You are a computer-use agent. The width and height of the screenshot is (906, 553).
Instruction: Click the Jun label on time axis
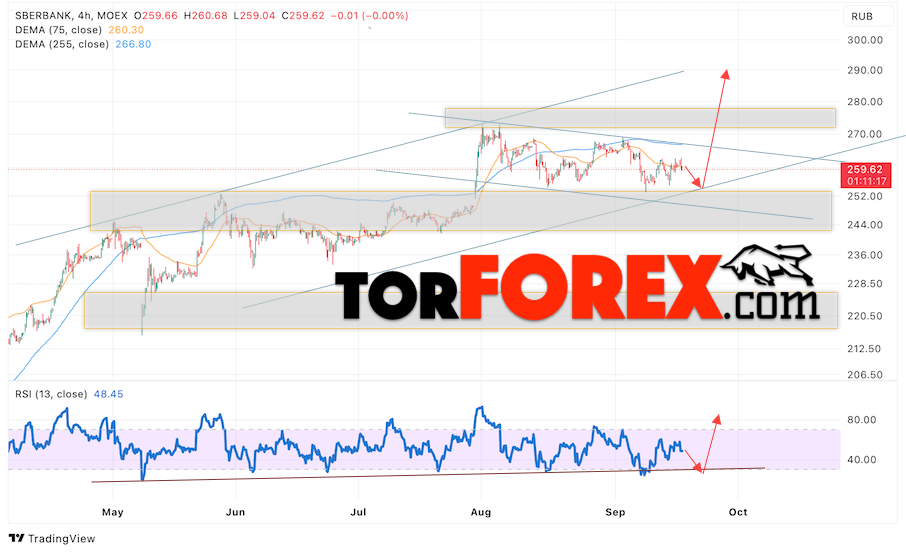pos(235,512)
